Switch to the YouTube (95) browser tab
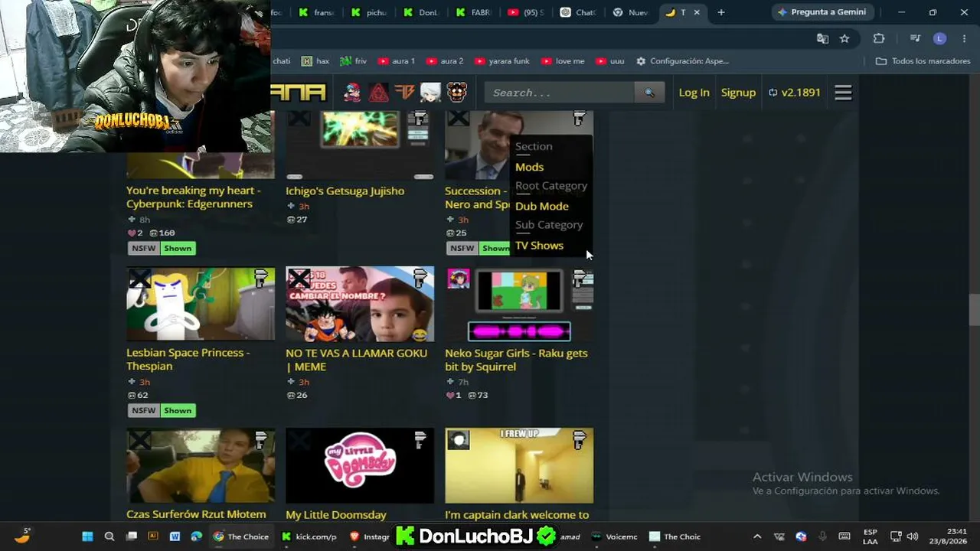The height and width of the screenshot is (551, 980). 525,12
